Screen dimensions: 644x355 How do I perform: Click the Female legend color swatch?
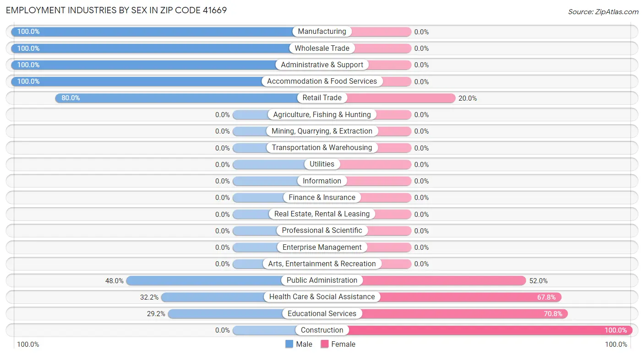tap(325, 344)
